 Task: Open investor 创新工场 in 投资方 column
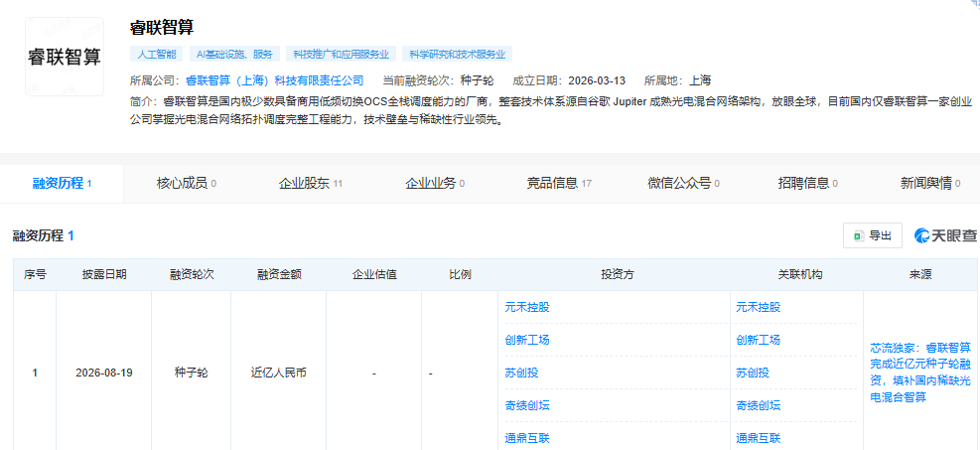coord(527,340)
